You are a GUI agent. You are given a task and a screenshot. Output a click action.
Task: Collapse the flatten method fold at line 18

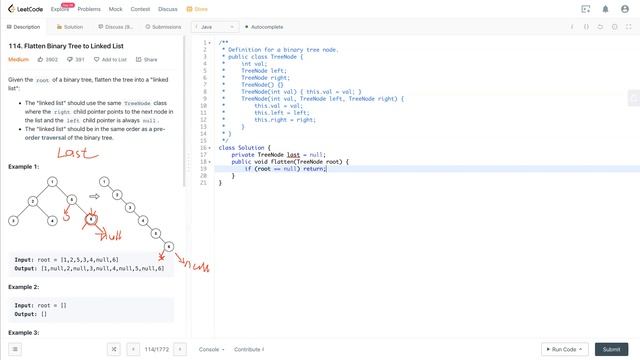[x=210, y=162]
